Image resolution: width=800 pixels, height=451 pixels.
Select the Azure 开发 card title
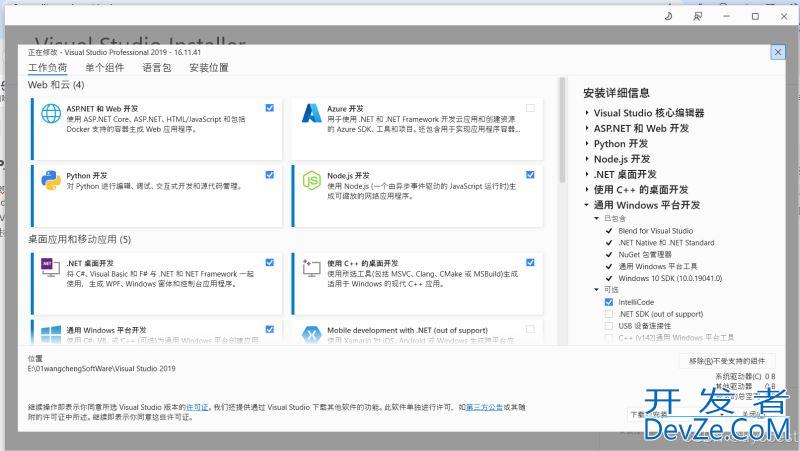pyautogui.click(x=345, y=109)
